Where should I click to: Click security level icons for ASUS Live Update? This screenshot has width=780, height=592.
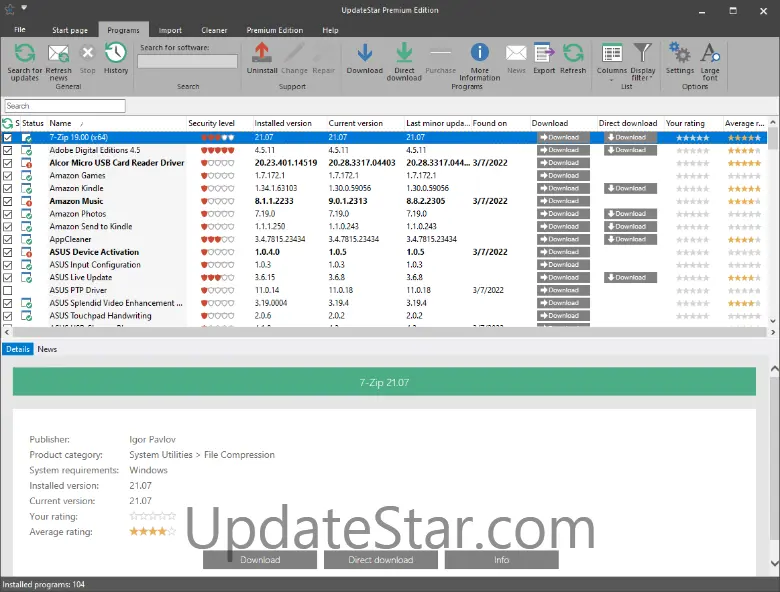217,278
